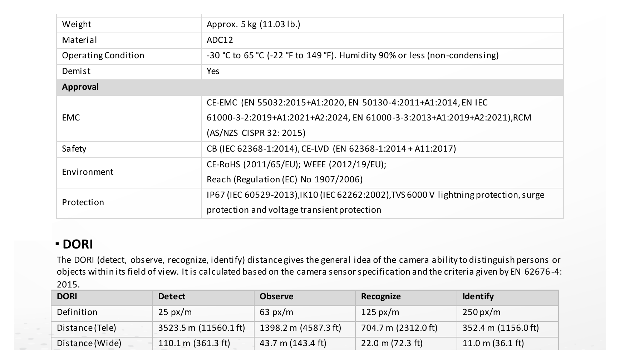Viewport: 620px width, 364px height.
Task: Click the Reach Regulation line
Action: [x=285, y=179]
